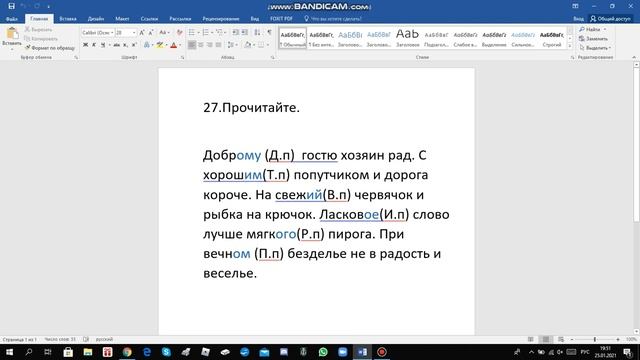
Task: Increase font size with the A-up icon
Action: [142, 33]
